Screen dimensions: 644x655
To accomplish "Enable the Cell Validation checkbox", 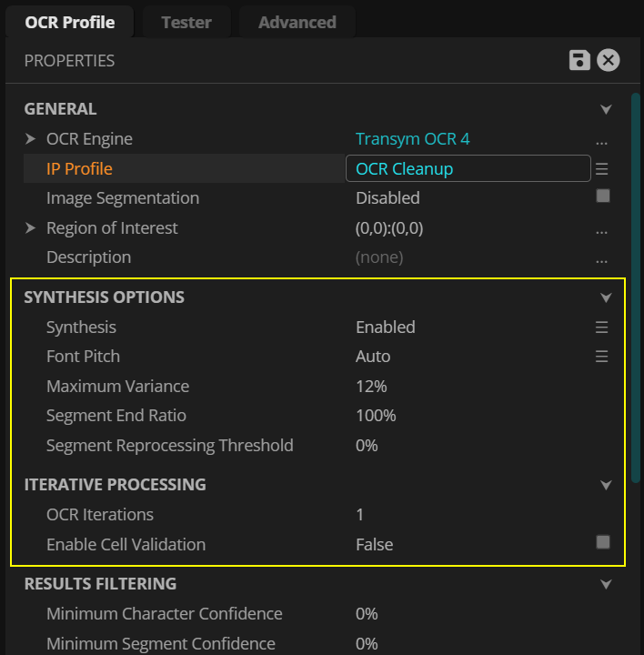I will 602,543.
